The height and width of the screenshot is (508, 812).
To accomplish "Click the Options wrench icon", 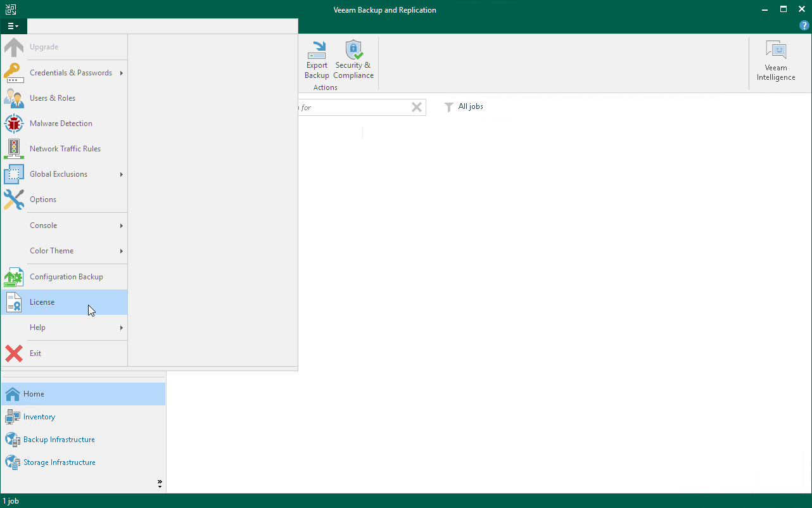I will point(14,200).
